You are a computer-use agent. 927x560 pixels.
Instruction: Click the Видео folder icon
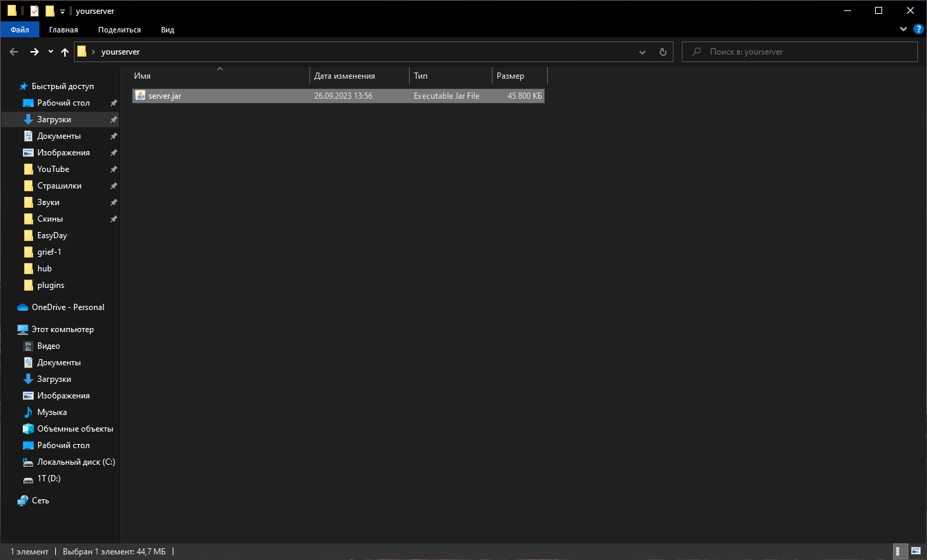[28, 346]
